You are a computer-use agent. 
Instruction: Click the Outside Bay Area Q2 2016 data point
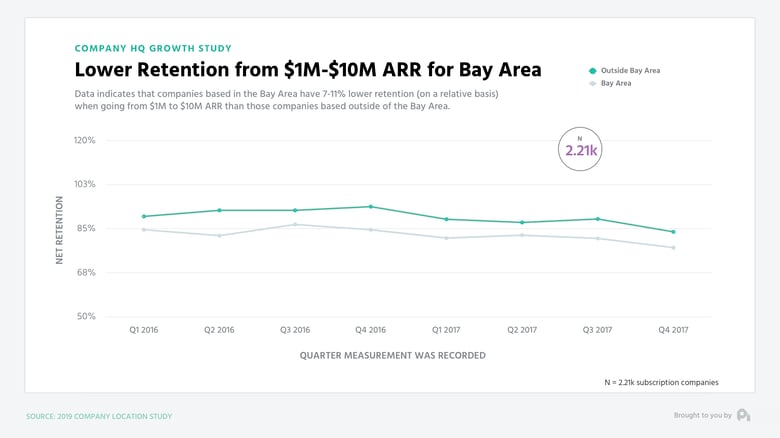coord(219,211)
